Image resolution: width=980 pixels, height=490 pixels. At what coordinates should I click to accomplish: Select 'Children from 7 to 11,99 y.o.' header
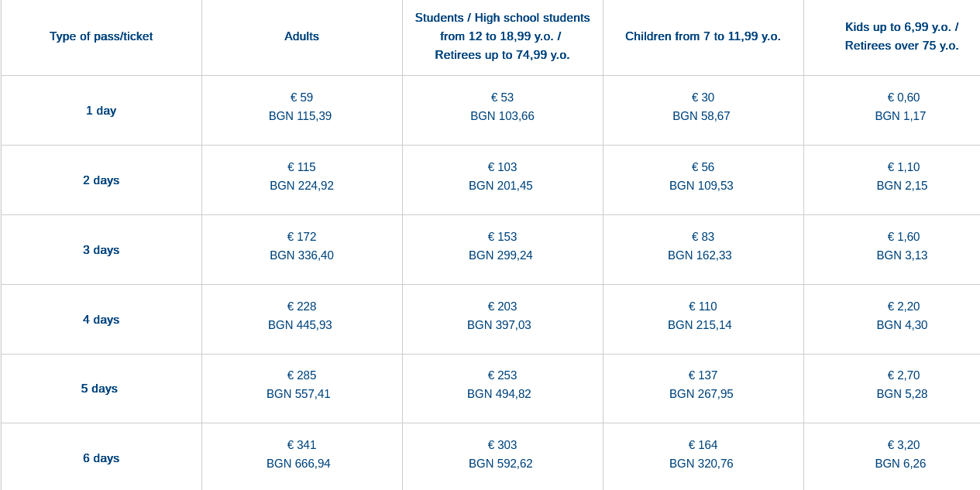point(703,36)
